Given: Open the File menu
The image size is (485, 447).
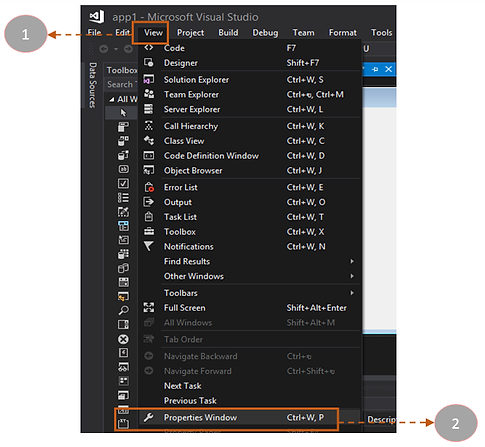Looking at the screenshot, I should click(94, 33).
